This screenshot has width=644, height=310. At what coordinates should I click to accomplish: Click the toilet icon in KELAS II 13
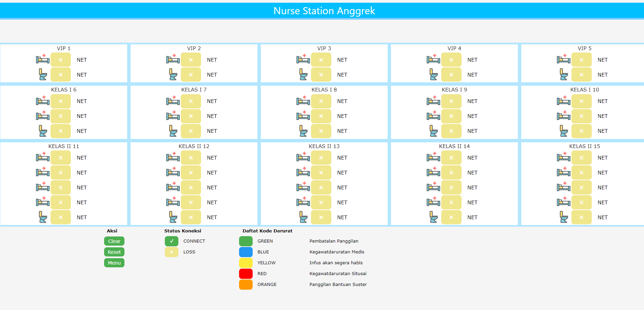tap(303, 217)
